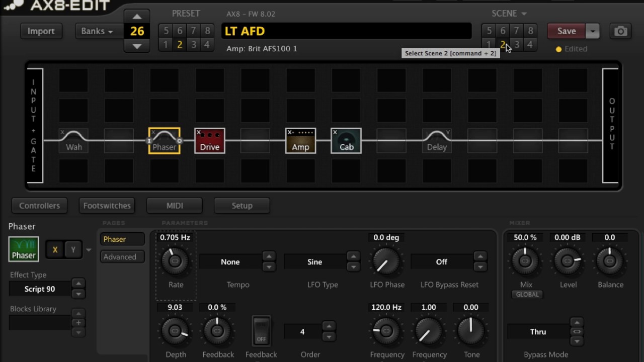Select the Wah block in the grid

tap(73, 141)
